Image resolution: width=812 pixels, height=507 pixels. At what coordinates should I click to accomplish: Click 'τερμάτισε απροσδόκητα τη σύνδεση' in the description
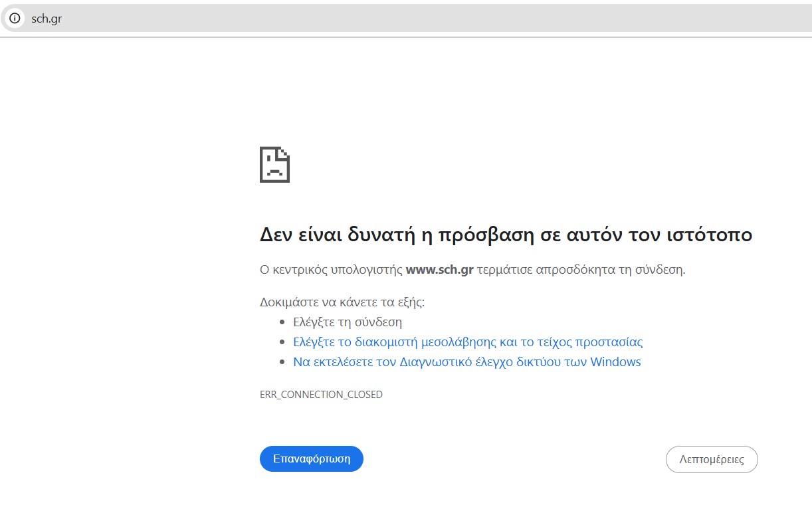(x=581, y=270)
